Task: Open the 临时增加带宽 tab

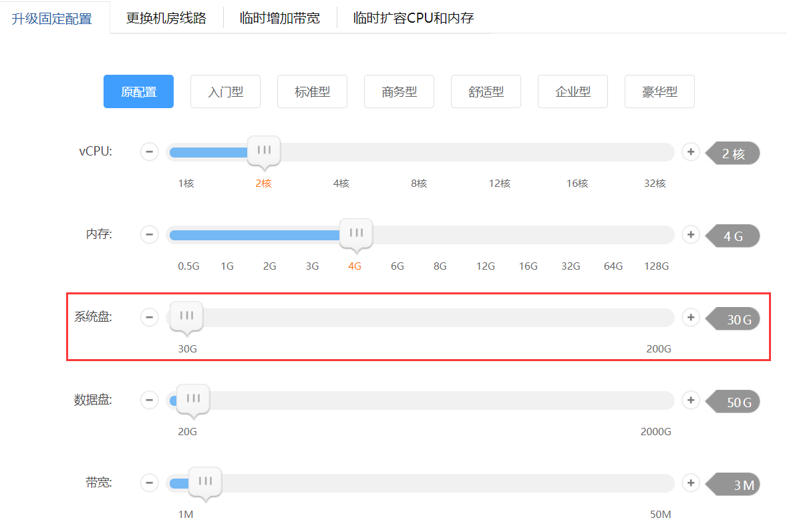Action: 280,18
